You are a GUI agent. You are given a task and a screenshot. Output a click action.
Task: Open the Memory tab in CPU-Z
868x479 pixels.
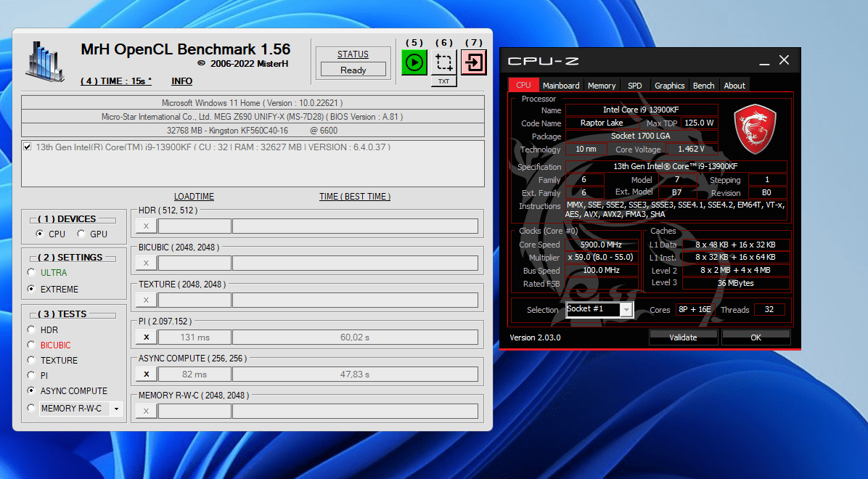pos(601,86)
